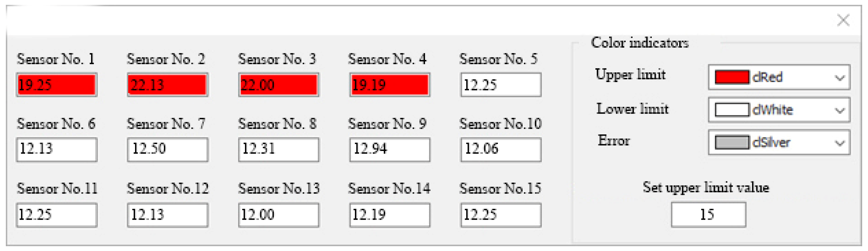Close the sensor monitoring dialog

point(843,20)
